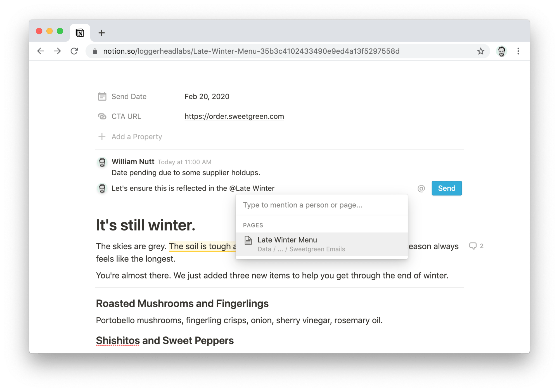Viewport: 559px width, 392px height.
Task: Open the browser three-dot menu
Action: 518,51
